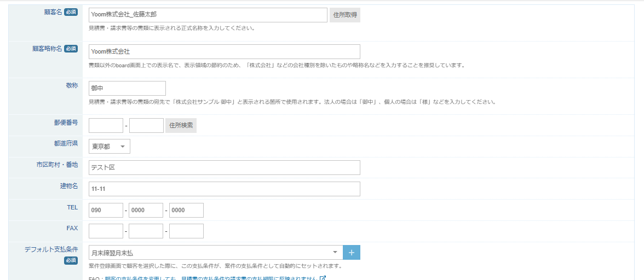Screen dimensions: 644x280
Task: Click the middle FAX input box
Action: pos(146,231)
